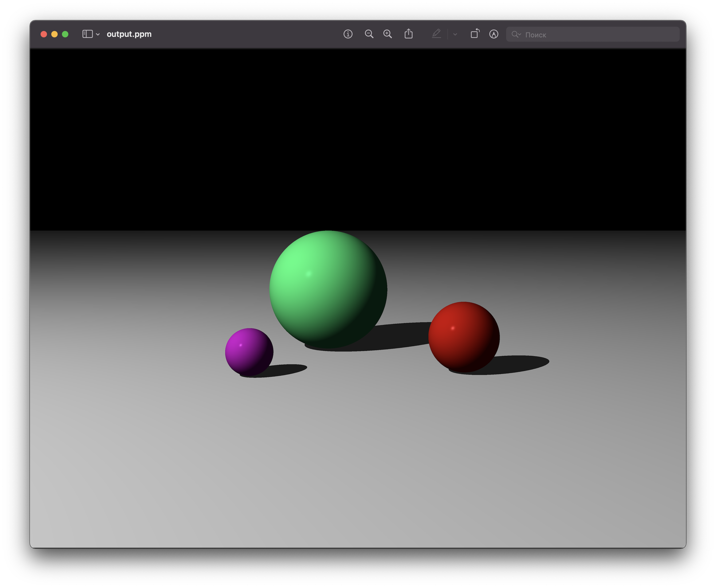
Task: Expand the highlight options chevron
Action: point(455,34)
